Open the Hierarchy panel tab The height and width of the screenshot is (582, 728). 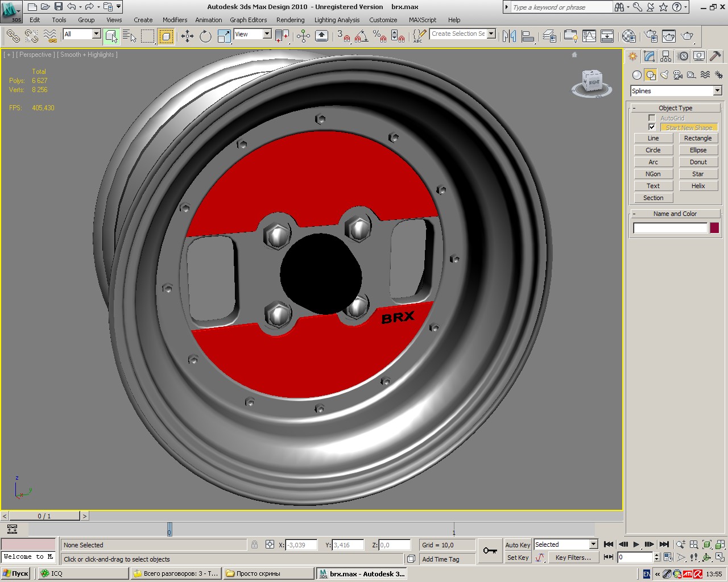(665, 56)
